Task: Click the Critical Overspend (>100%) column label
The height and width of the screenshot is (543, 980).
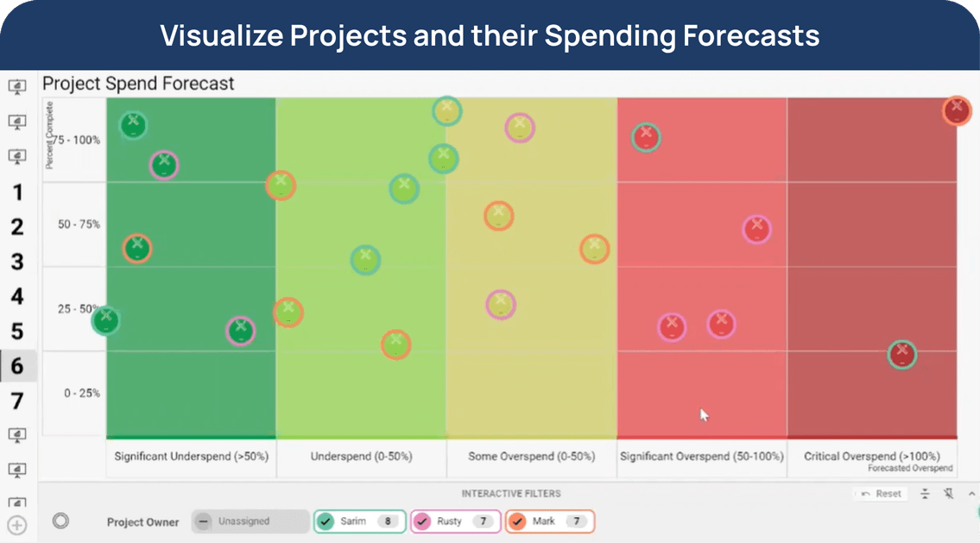Action: click(871, 456)
